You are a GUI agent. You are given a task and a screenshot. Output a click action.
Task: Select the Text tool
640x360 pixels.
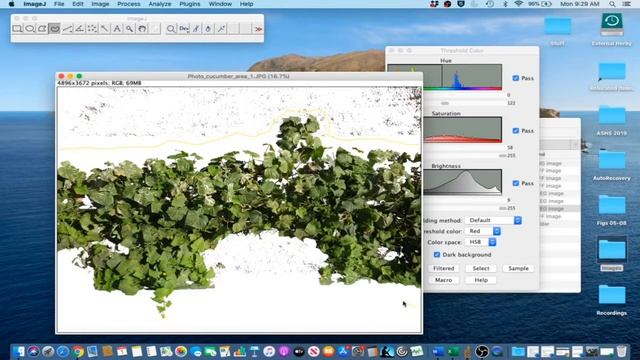click(x=117, y=29)
